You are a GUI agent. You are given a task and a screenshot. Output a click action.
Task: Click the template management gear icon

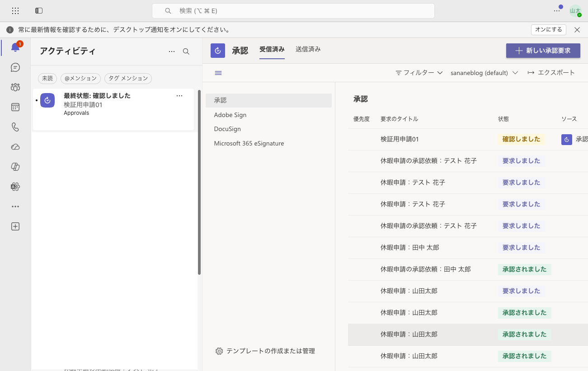219,351
